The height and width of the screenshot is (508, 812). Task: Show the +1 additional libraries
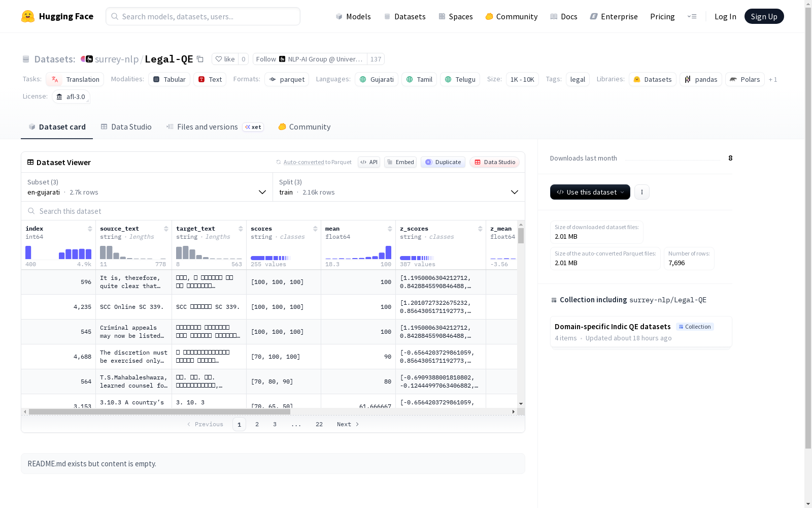(773, 79)
